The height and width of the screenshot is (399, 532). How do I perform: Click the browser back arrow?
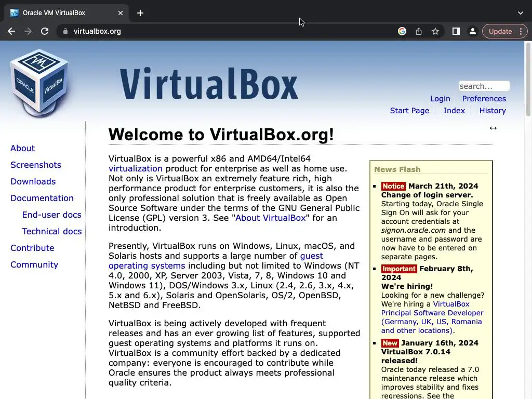pos(11,31)
